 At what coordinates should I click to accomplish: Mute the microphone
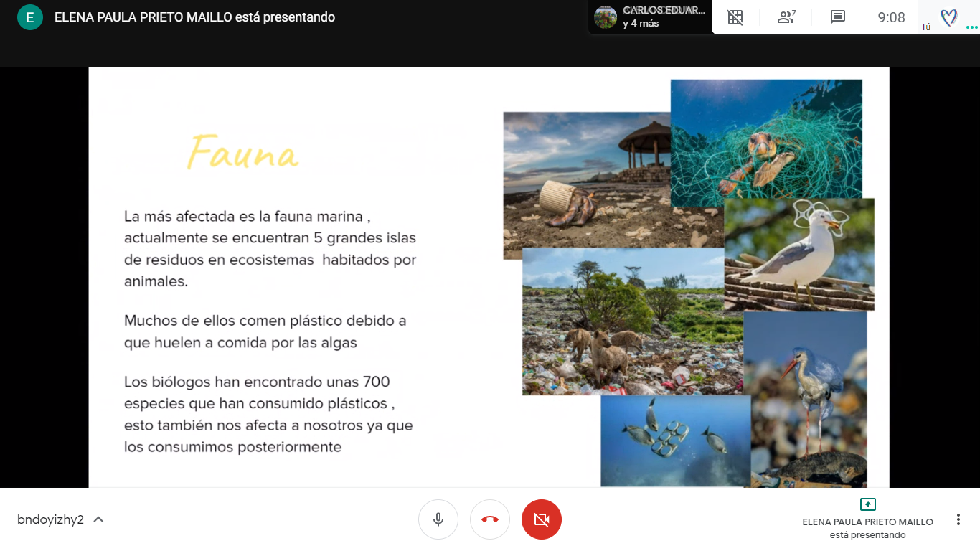click(438, 519)
